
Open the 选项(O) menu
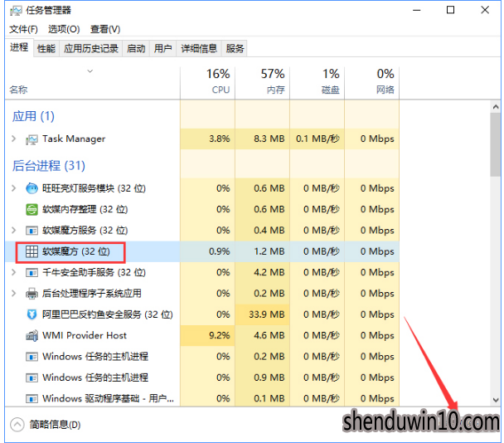coord(64,29)
